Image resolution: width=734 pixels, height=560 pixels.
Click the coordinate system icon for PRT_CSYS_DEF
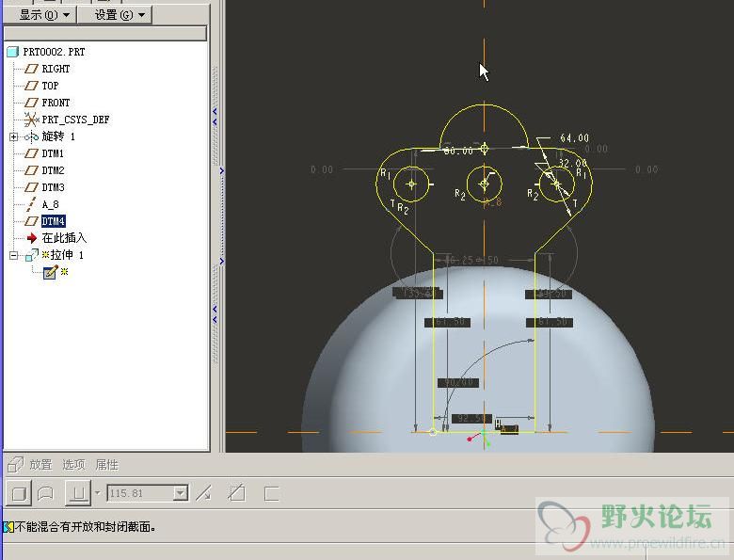coord(31,120)
